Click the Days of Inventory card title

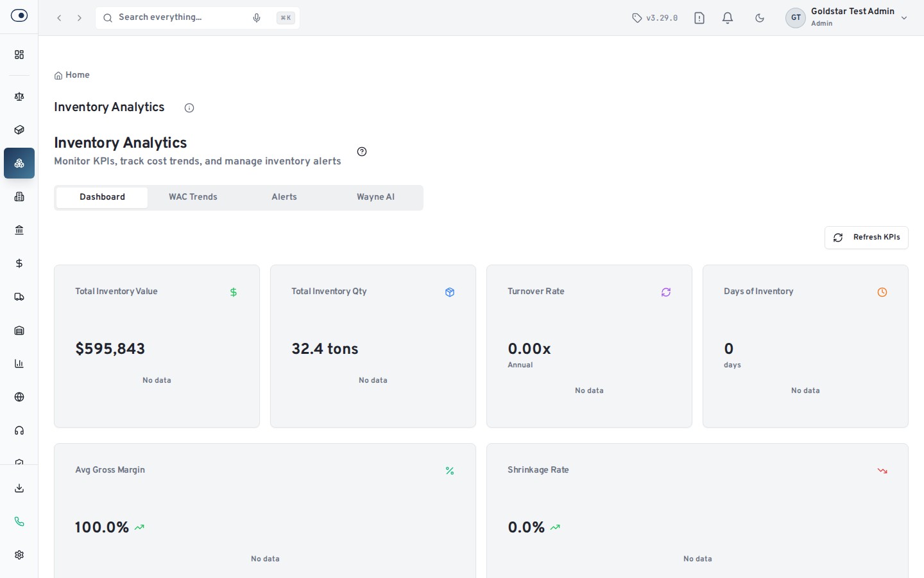758,292
